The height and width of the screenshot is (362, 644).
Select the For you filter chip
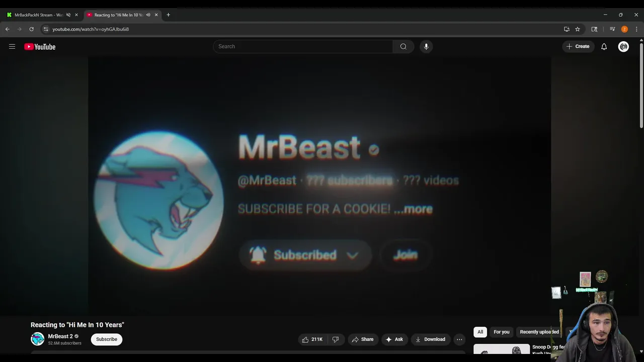[501, 332]
